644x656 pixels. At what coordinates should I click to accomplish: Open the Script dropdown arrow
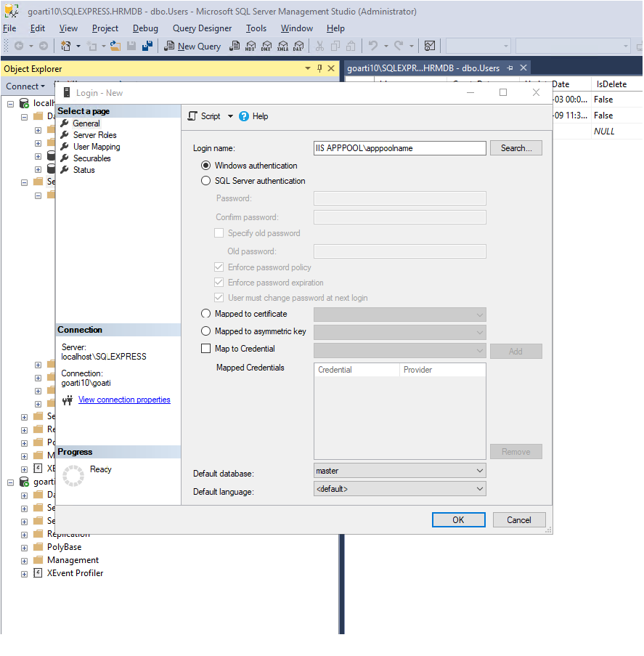[230, 116]
